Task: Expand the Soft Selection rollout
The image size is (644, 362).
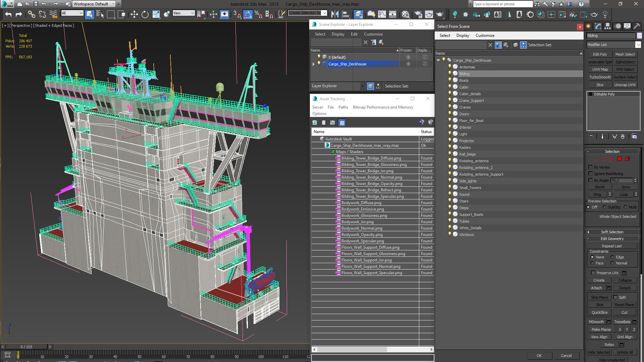Action: pyautogui.click(x=612, y=232)
